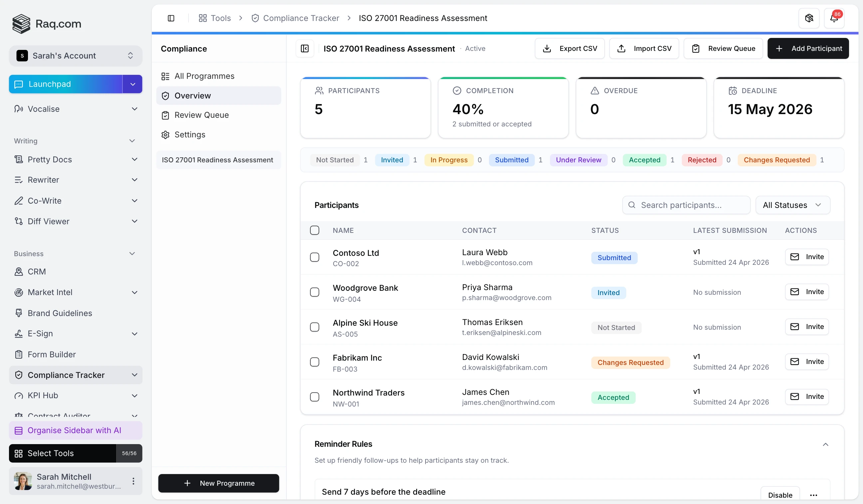Collapse the sidebar with the panel toggle icon
Viewport: 863px width, 504px height.
click(x=171, y=18)
